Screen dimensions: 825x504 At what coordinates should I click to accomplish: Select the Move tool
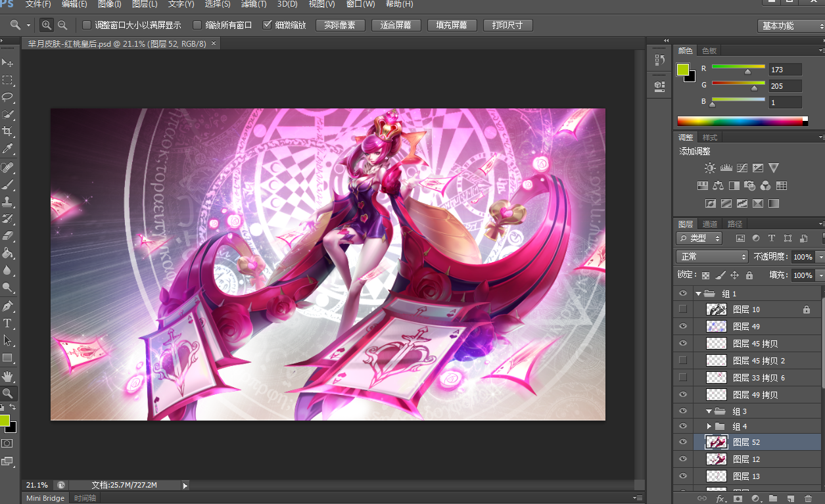(x=7, y=62)
